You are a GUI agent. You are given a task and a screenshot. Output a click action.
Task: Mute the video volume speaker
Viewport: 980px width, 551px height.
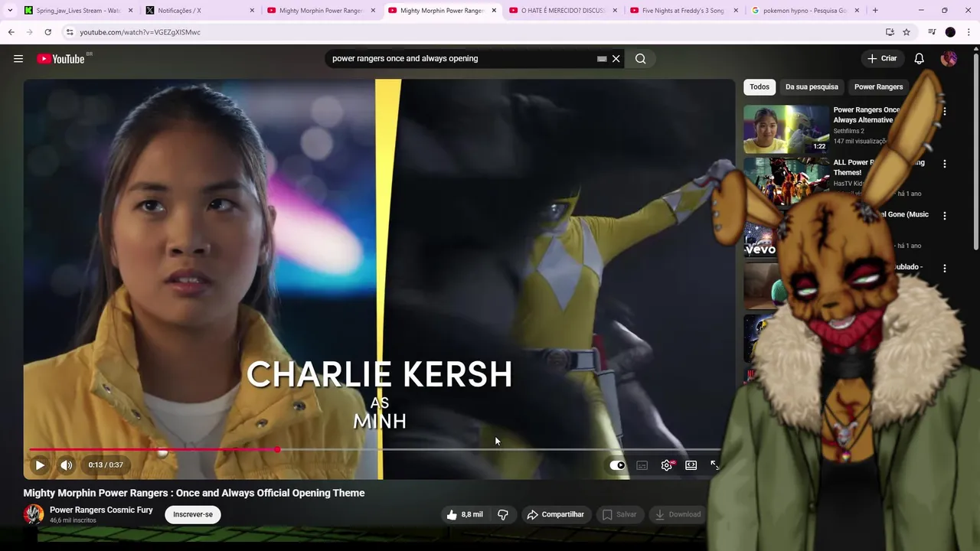click(67, 465)
